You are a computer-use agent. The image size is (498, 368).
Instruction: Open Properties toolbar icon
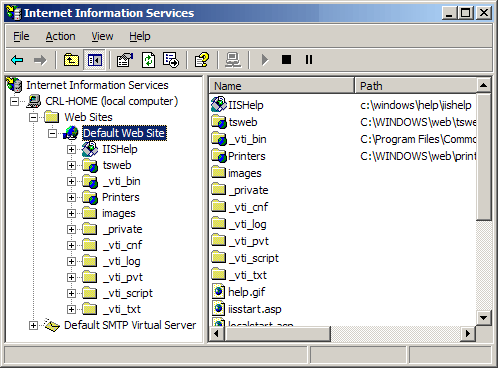125,60
